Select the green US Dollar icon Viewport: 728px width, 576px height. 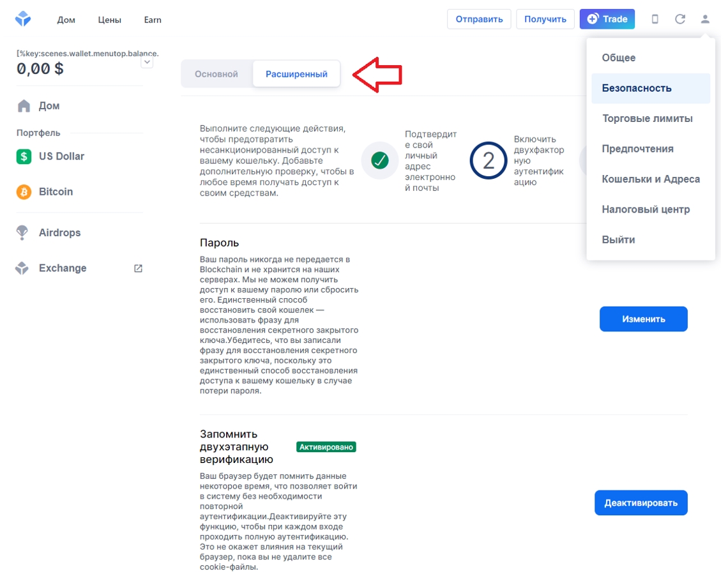click(x=24, y=156)
